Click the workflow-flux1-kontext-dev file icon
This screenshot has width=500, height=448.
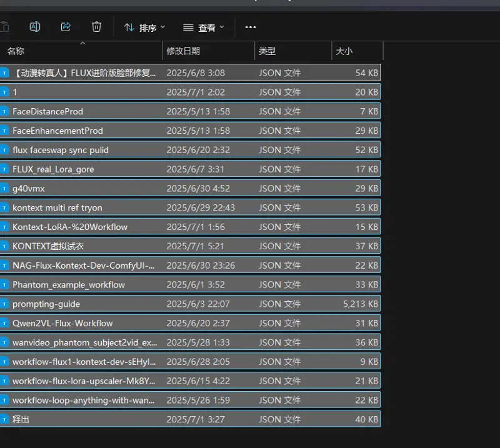click(4, 362)
